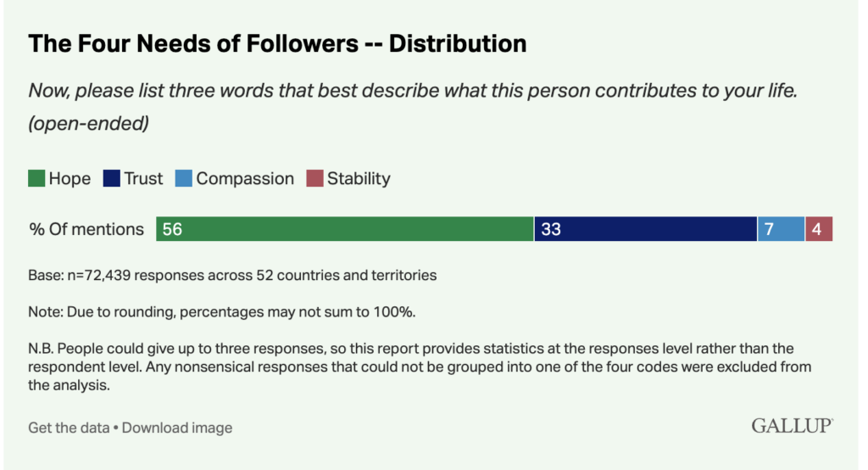Click the light blue Compassion legend swatch

pos(184,179)
